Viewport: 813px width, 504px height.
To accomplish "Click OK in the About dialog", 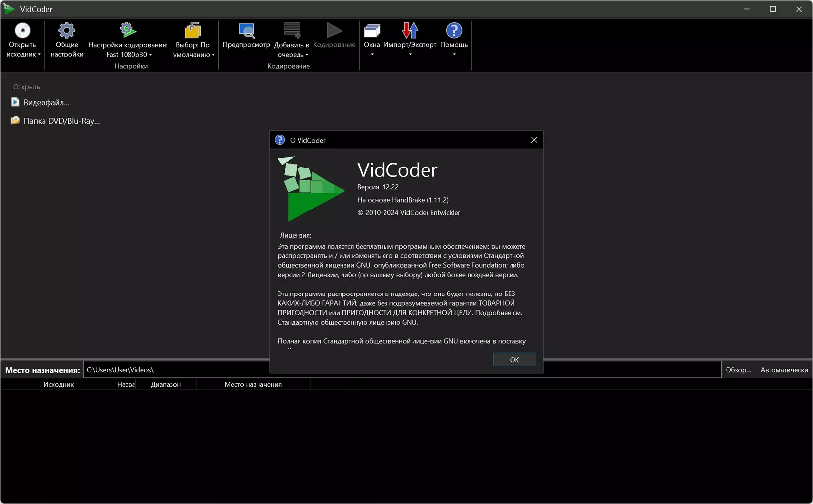I will 514,360.
